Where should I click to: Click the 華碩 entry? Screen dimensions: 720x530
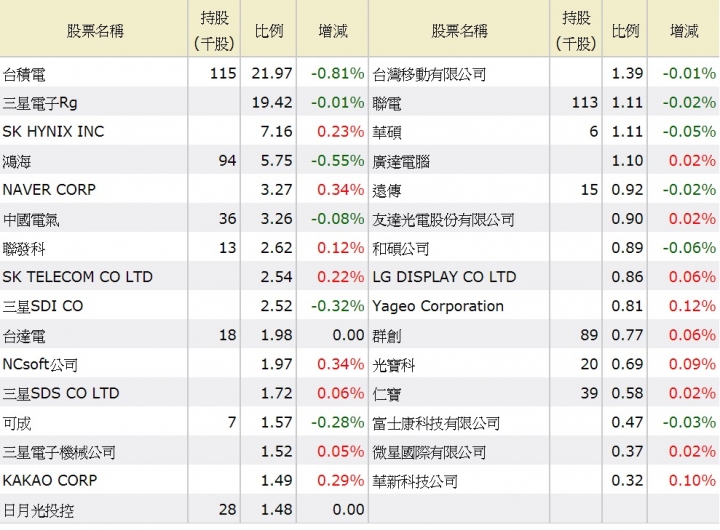(x=387, y=132)
